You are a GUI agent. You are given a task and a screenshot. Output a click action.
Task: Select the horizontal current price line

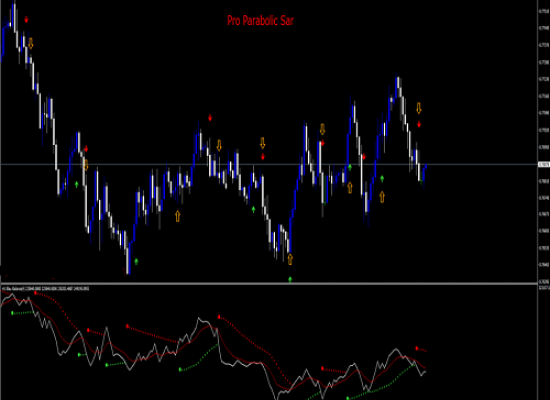click(269, 164)
